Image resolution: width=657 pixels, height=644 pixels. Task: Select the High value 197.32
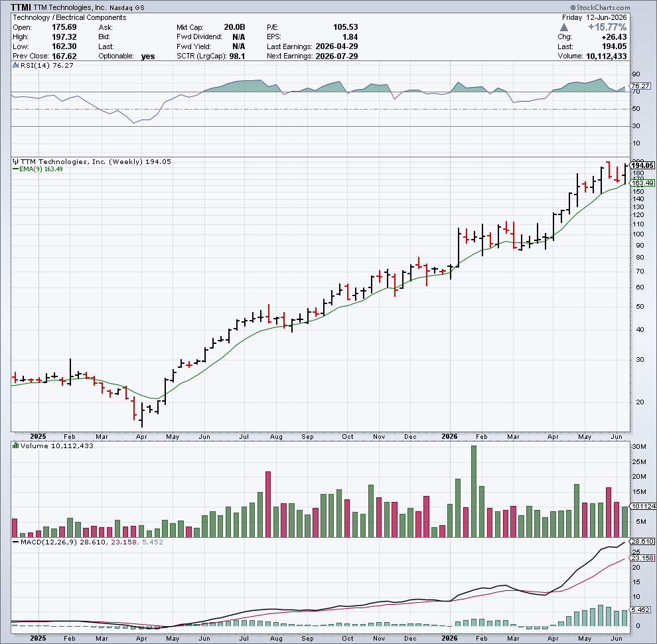(64, 37)
